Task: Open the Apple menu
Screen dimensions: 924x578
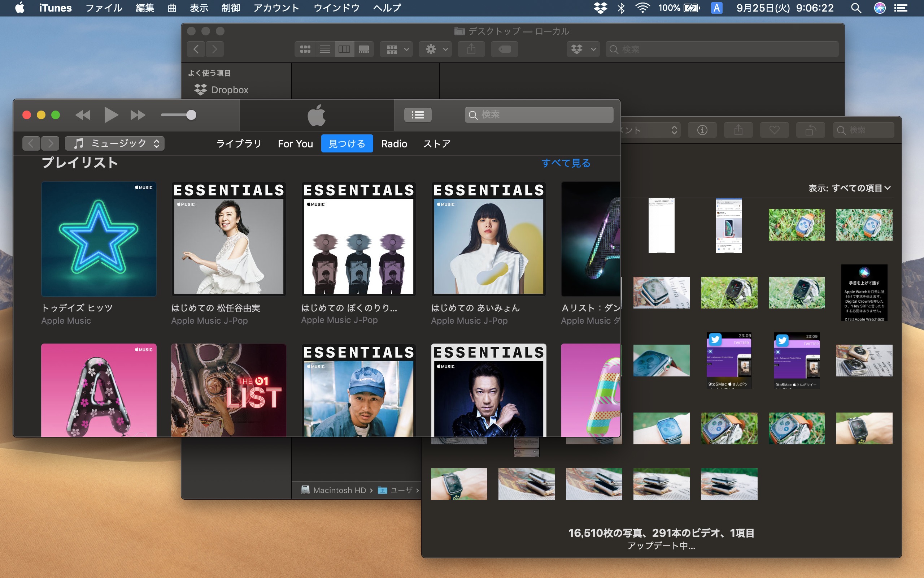Action: [x=20, y=8]
